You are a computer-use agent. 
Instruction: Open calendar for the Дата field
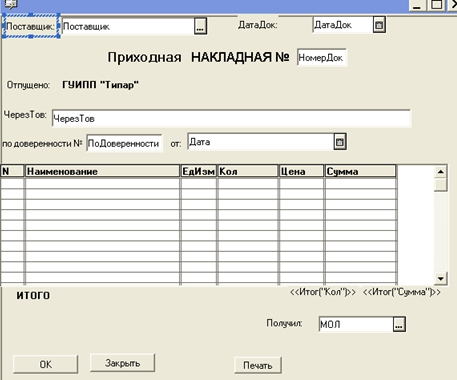[x=340, y=142]
